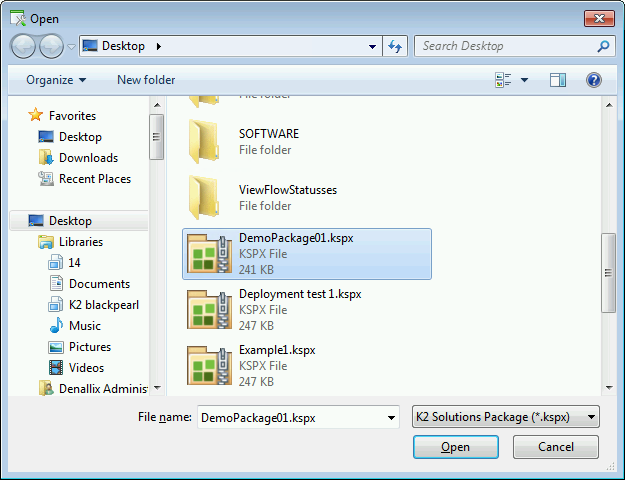Select the Documents library
The image size is (625, 480).
pos(99,284)
